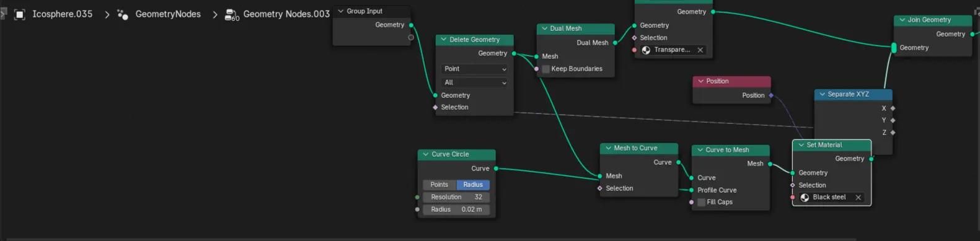Collapse the Mesh to Curve node
This screenshot has height=241, width=980.
coord(607,148)
